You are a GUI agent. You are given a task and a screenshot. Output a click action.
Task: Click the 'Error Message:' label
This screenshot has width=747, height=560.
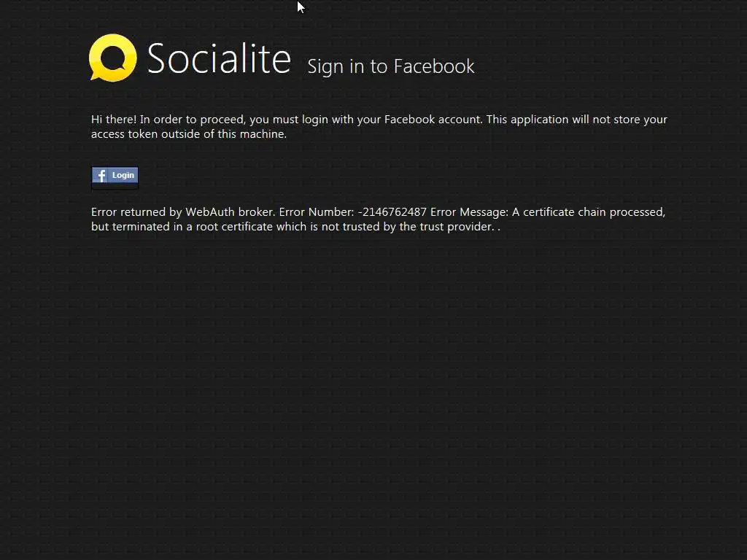[469, 212]
